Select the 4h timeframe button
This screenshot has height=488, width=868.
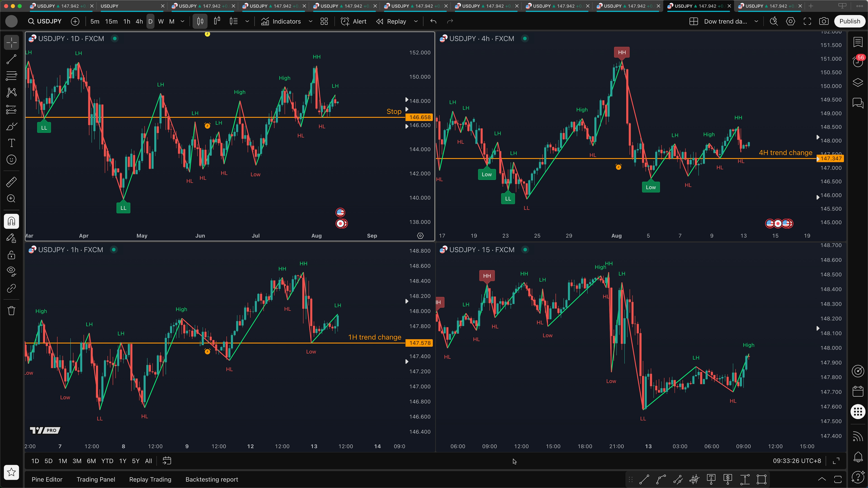[139, 21]
